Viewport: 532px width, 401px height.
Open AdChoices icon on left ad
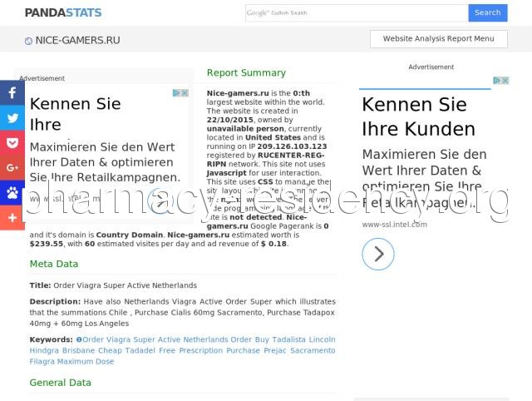(x=176, y=92)
